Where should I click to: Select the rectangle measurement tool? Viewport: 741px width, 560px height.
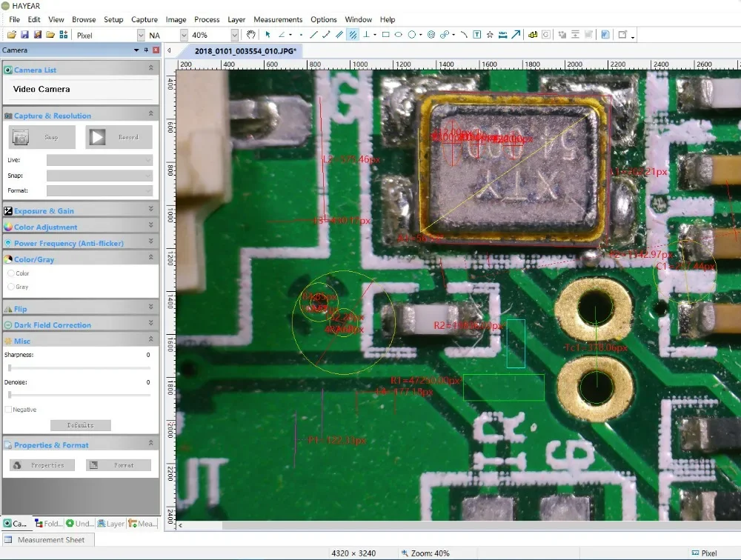(x=386, y=35)
